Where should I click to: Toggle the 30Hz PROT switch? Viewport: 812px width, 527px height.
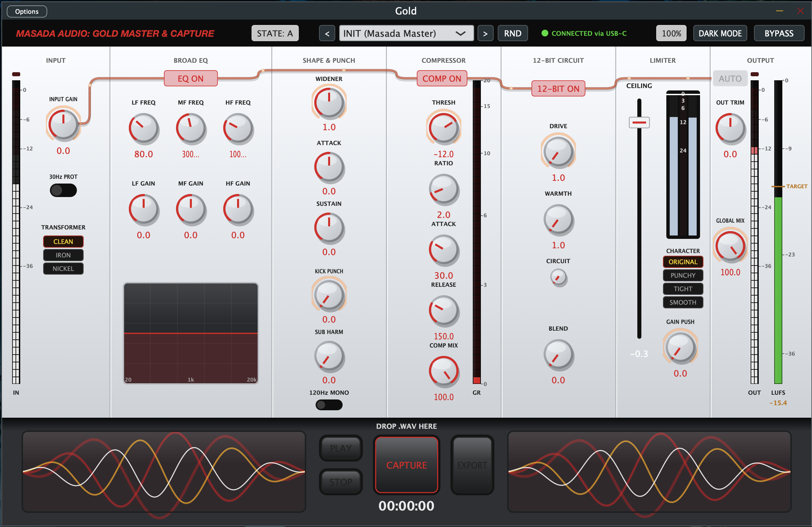(x=63, y=190)
